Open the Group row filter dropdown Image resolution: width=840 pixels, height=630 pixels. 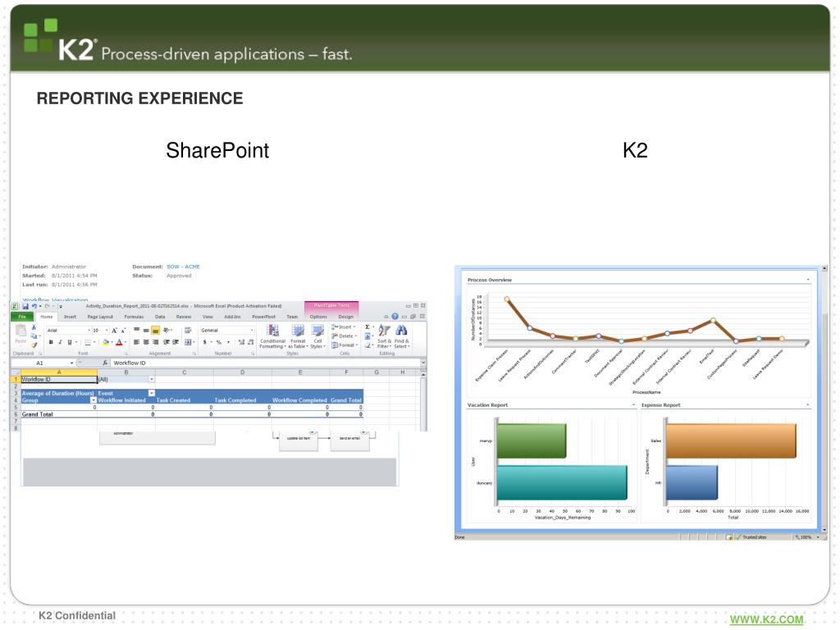click(x=94, y=400)
